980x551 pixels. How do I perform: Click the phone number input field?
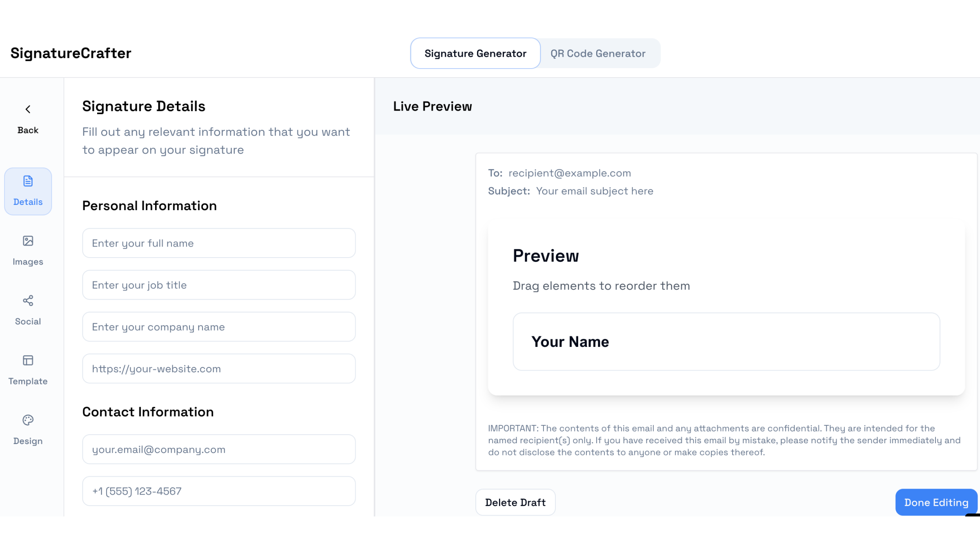tap(219, 491)
